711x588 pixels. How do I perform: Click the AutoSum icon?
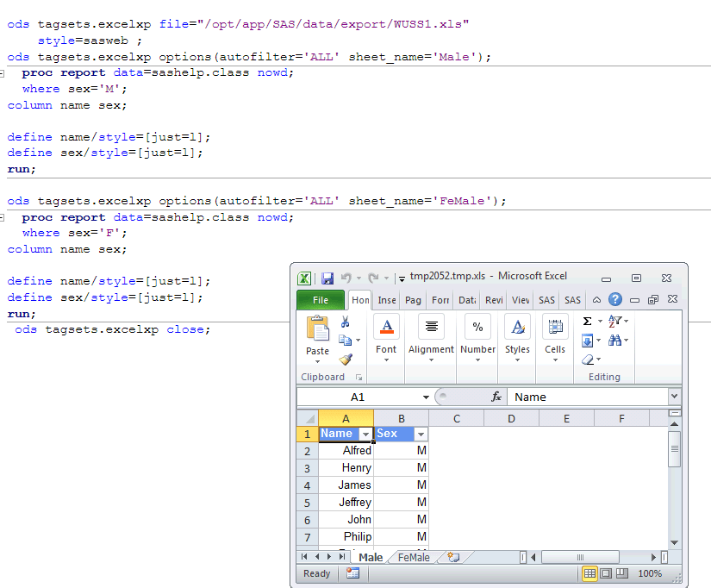587,321
